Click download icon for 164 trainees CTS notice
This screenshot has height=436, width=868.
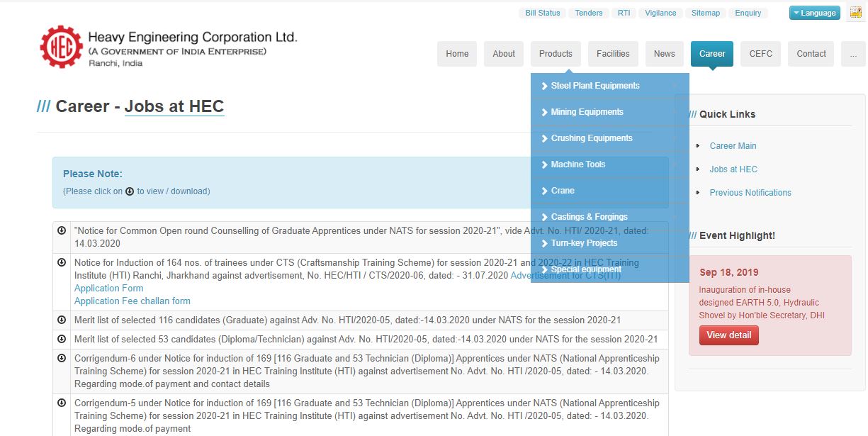coord(61,262)
